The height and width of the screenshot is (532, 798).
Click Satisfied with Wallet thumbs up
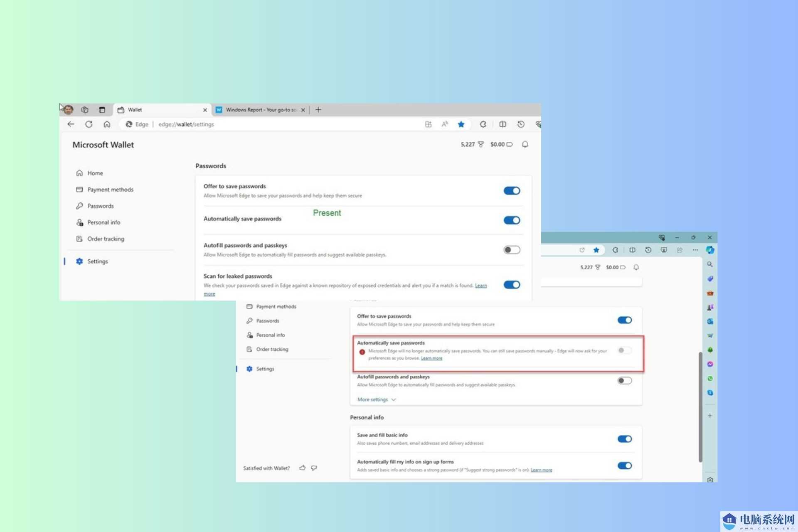coord(303,468)
